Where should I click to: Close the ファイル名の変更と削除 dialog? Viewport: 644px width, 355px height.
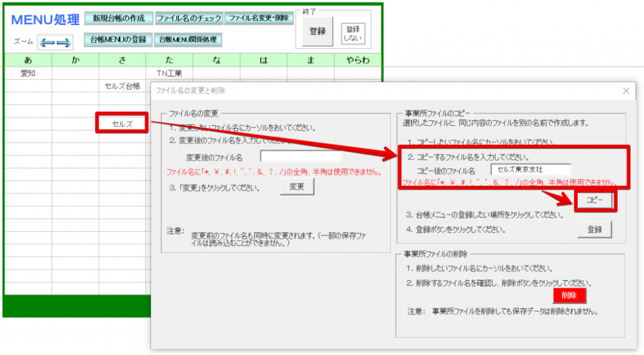coord(626,90)
